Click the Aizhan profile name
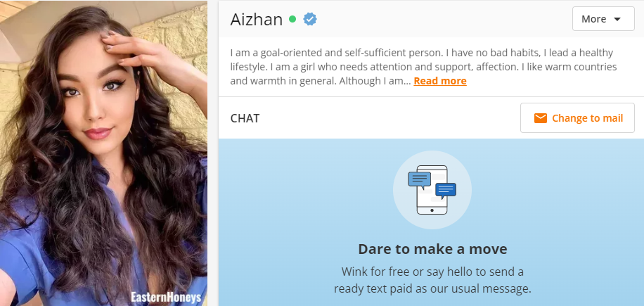The width and height of the screenshot is (644, 306). (257, 19)
